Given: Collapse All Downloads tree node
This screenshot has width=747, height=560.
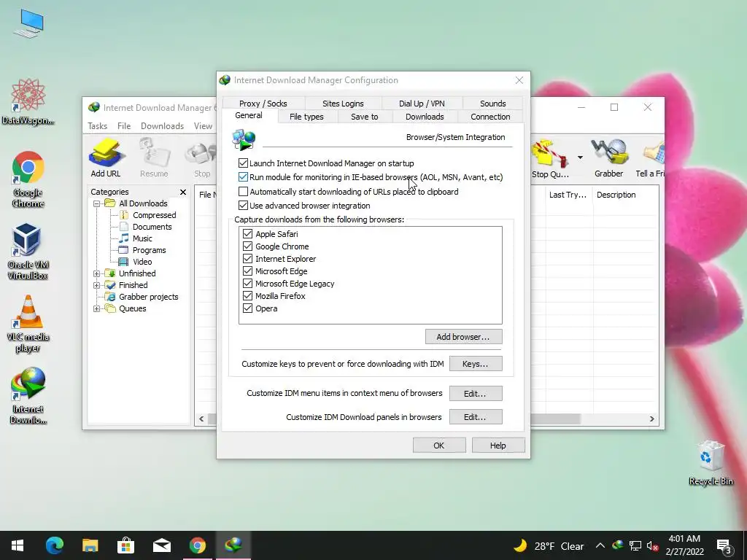Looking at the screenshot, I should click(x=97, y=203).
